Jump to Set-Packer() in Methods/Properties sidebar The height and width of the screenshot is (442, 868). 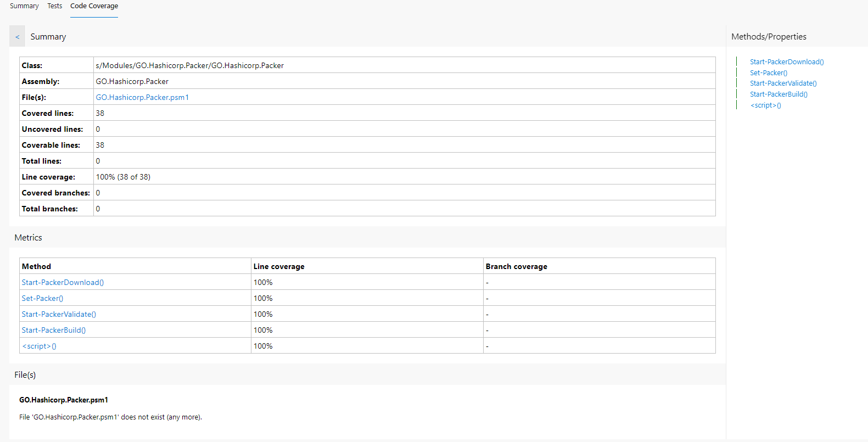(769, 72)
